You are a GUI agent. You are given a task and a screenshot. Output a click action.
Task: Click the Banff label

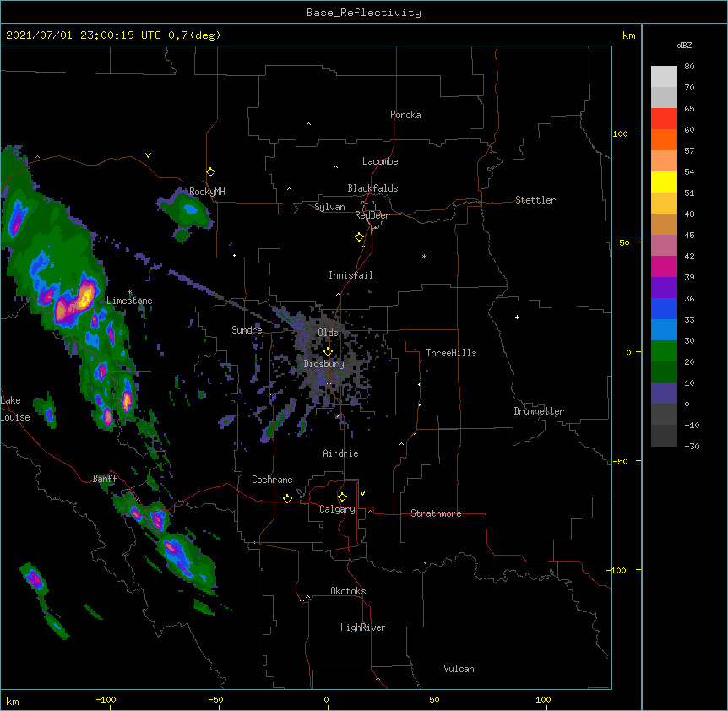tap(105, 479)
